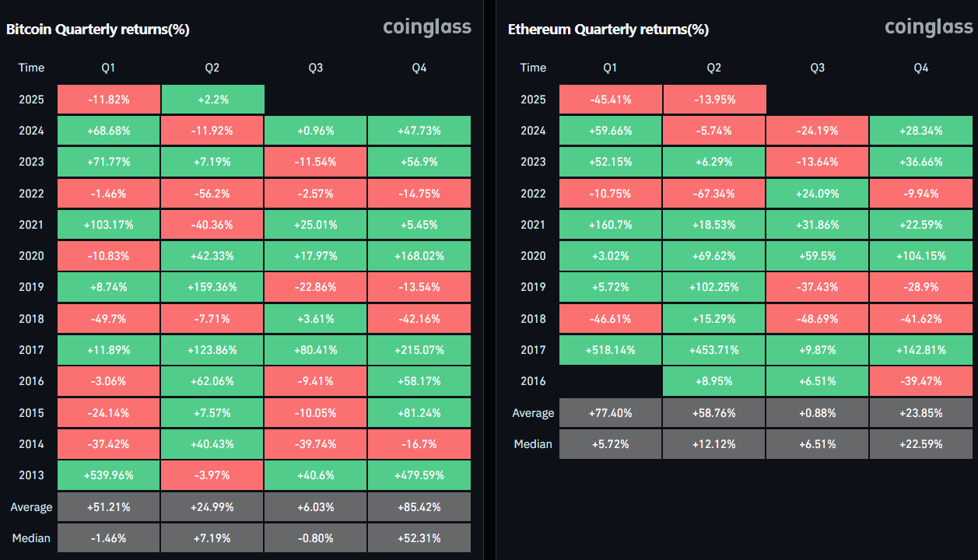The width and height of the screenshot is (978, 560).
Task: Select Bitcoin 2017 Q4 cell +215.07%
Action: (419, 350)
